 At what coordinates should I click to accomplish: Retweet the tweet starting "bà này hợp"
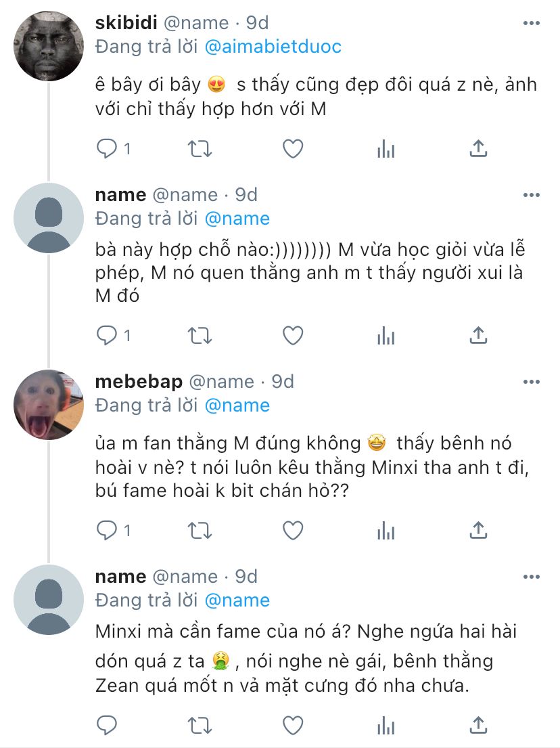point(200,334)
